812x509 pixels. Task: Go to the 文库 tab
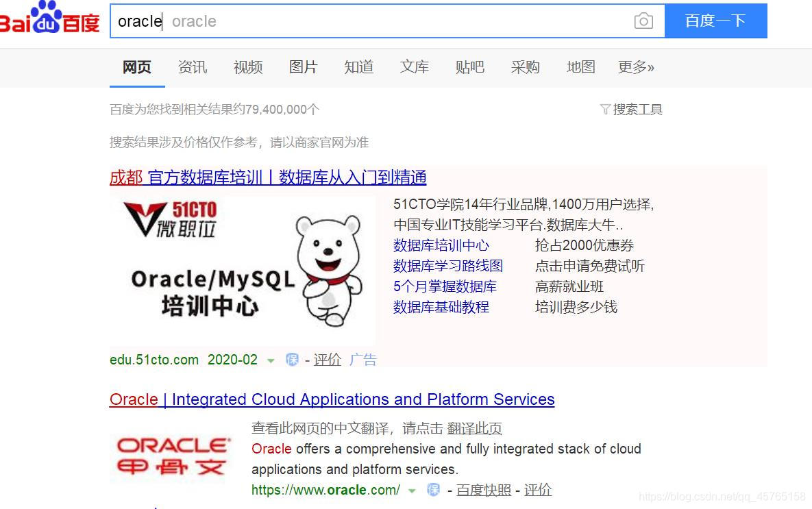pyautogui.click(x=415, y=67)
